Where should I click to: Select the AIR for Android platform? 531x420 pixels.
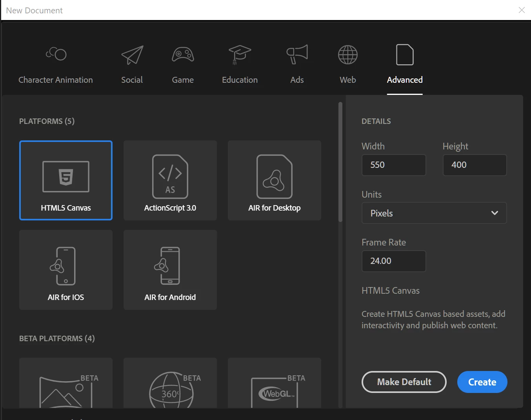coord(170,270)
